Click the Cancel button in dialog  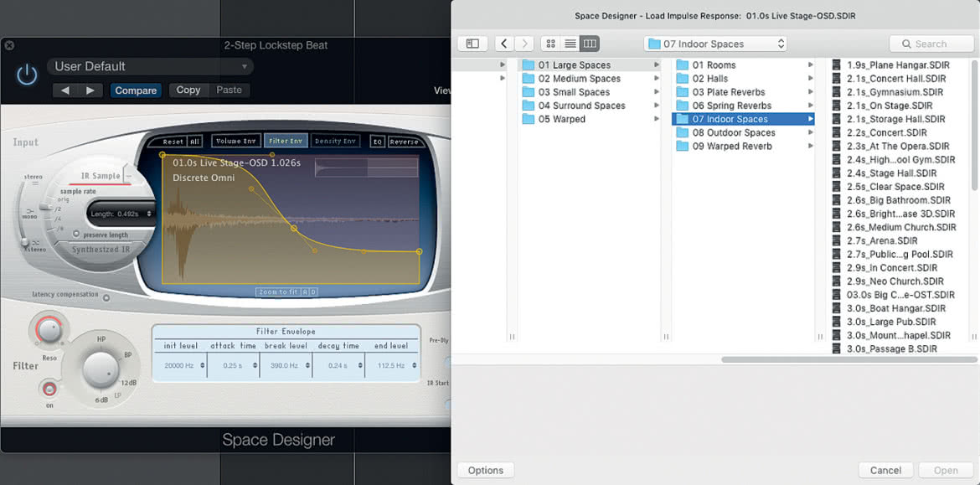pos(885,470)
